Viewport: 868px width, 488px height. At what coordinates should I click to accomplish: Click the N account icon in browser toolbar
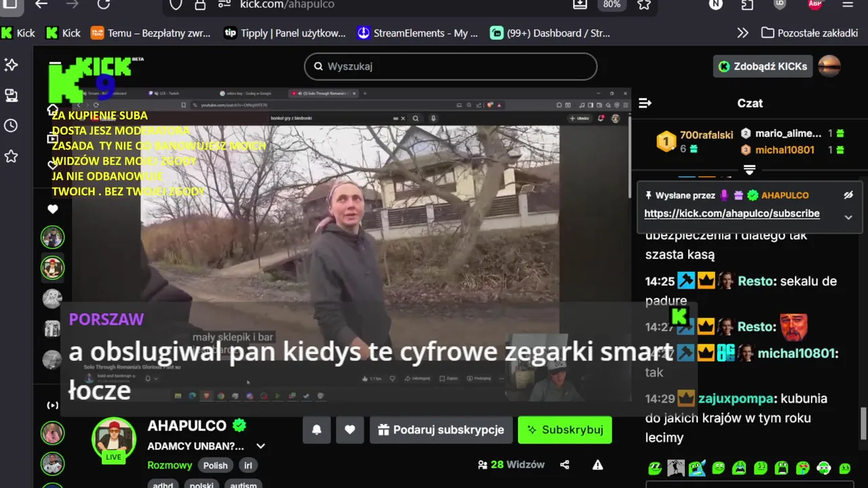(x=715, y=4)
